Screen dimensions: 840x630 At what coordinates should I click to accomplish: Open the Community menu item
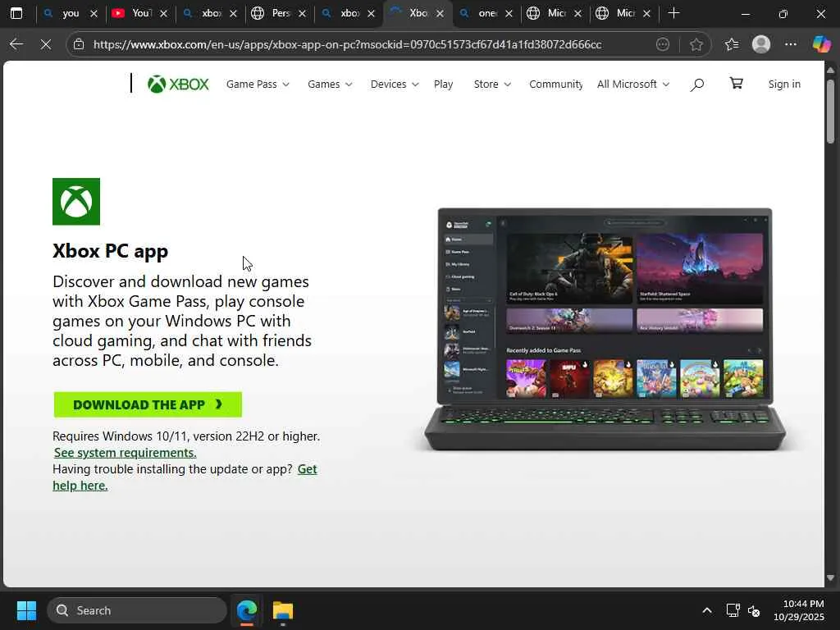tap(555, 84)
